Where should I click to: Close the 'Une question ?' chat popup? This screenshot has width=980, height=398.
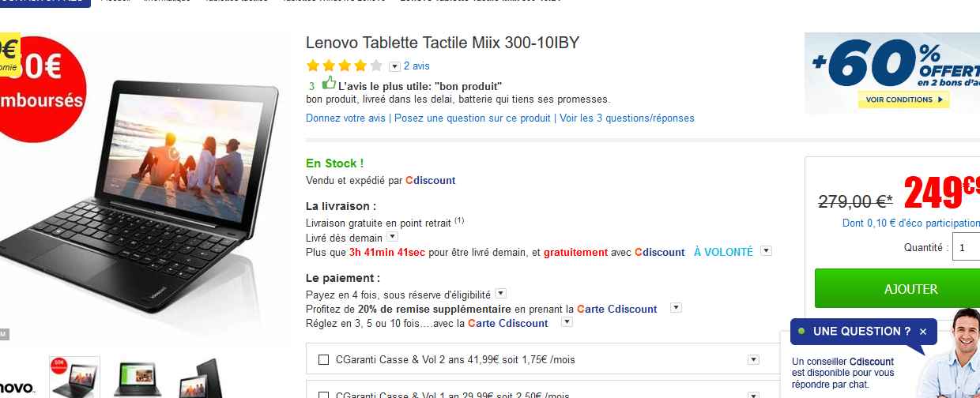[x=923, y=332]
